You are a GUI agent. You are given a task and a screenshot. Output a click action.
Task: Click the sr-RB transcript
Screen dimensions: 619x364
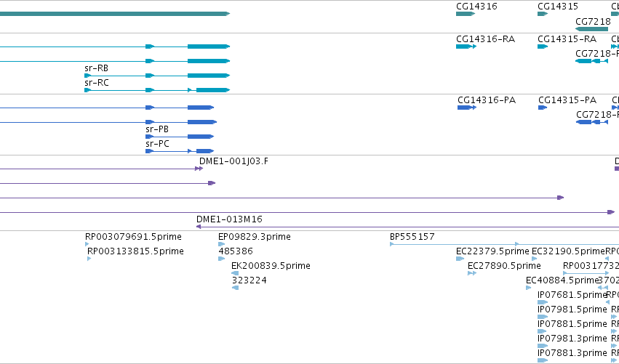coord(157,76)
